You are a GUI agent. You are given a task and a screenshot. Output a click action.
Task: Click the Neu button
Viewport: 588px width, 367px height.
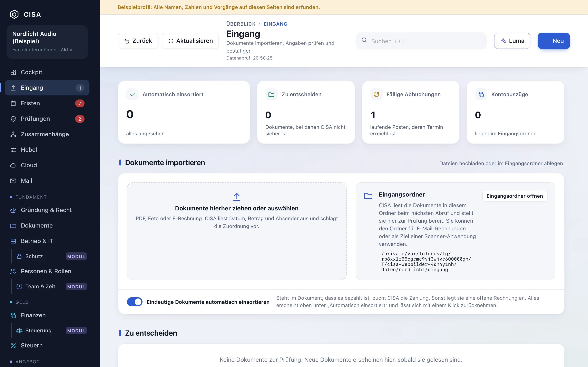point(554,41)
